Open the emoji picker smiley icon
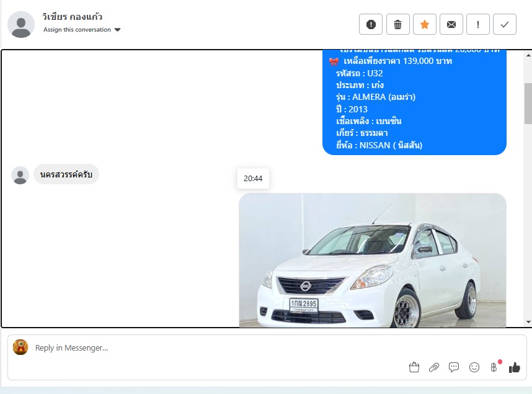532x394 pixels. click(474, 367)
